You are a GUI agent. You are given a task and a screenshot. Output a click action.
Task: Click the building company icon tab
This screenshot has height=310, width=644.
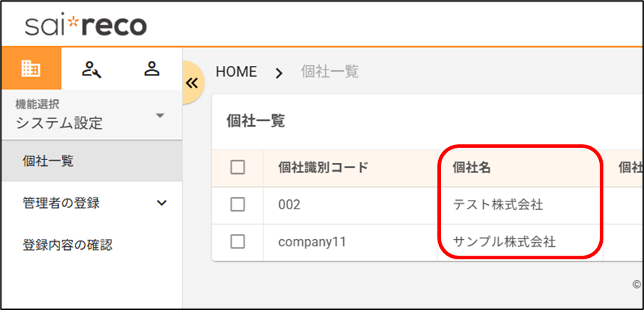coord(30,69)
